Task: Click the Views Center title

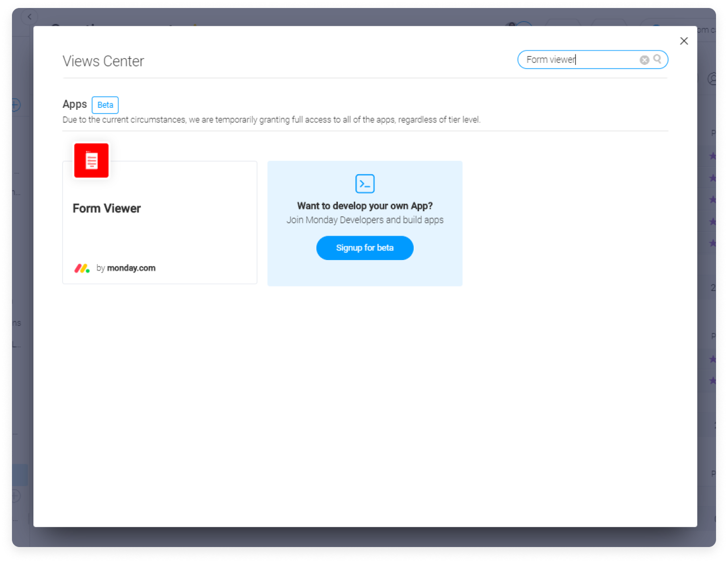Action: pyautogui.click(x=103, y=61)
